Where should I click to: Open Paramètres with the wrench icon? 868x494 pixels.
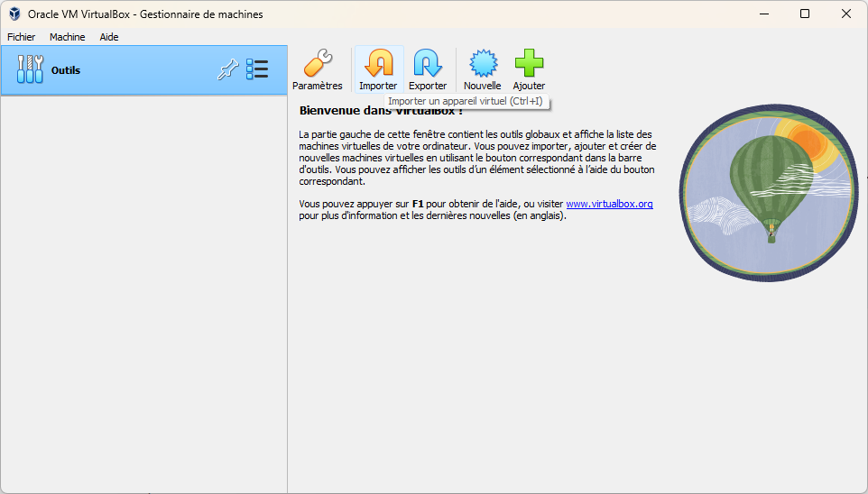point(318,64)
